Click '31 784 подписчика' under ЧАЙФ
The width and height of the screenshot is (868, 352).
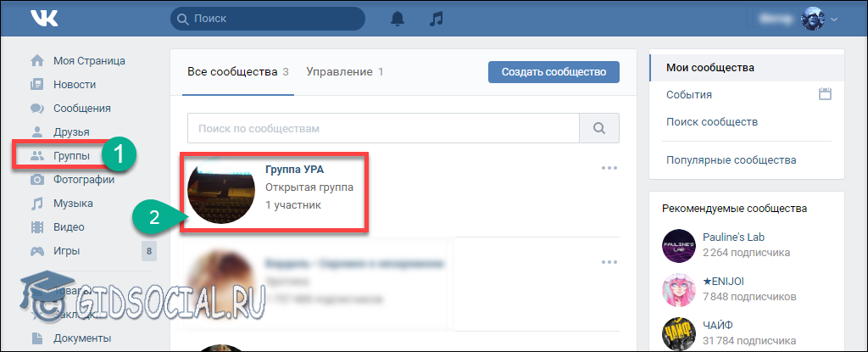coord(749,339)
